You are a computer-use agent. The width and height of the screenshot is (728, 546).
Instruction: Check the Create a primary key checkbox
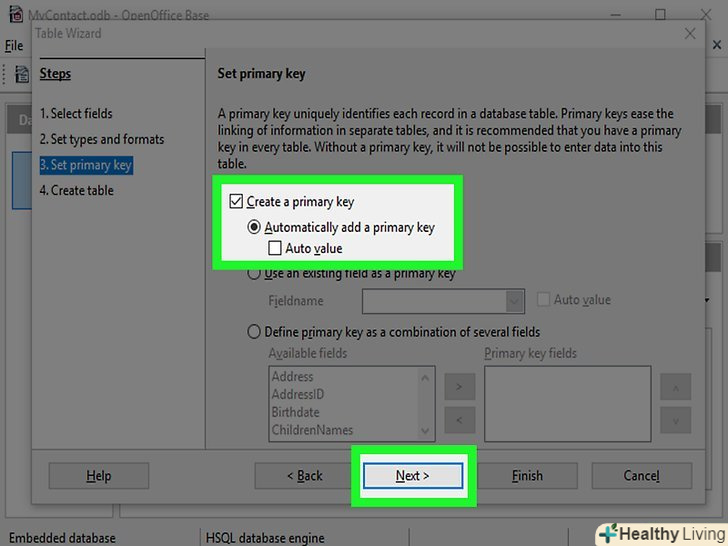236,202
